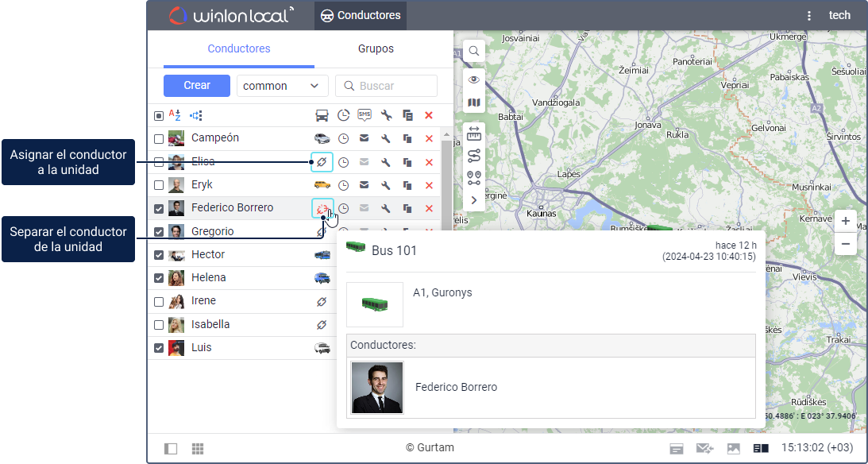Open the three-dot user menu
The width and height of the screenshot is (868, 464).
pos(809,15)
